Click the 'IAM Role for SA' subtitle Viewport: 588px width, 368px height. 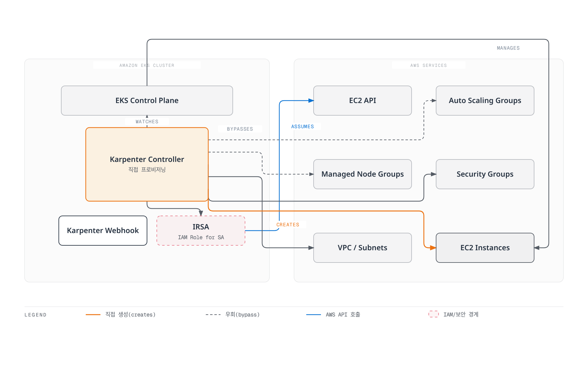[x=201, y=237]
